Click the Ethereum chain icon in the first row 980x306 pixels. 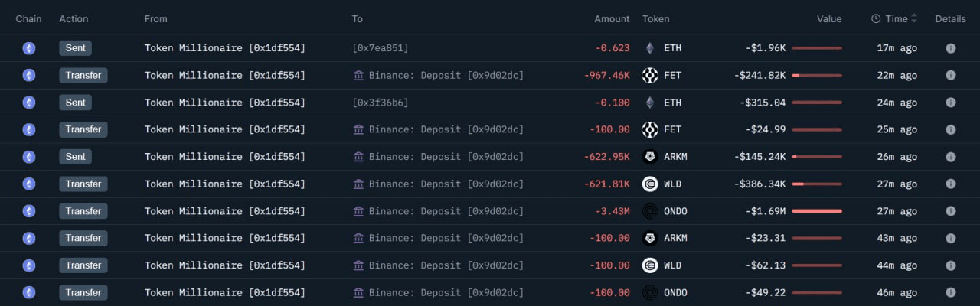pyautogui.click(x=29, y=48)
